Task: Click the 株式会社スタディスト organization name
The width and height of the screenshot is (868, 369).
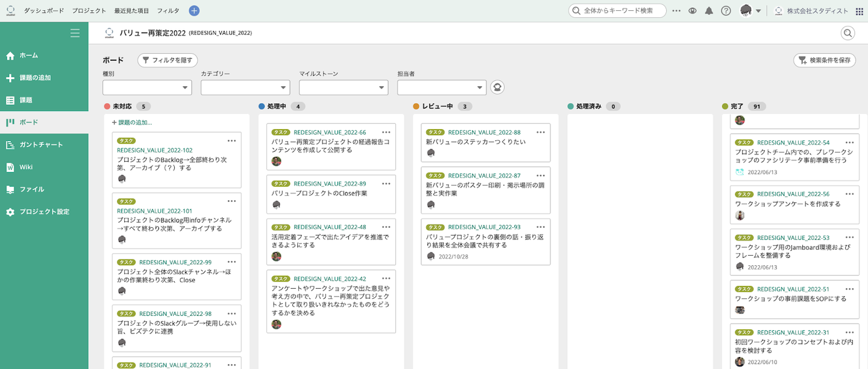Action: click(819, 11)
